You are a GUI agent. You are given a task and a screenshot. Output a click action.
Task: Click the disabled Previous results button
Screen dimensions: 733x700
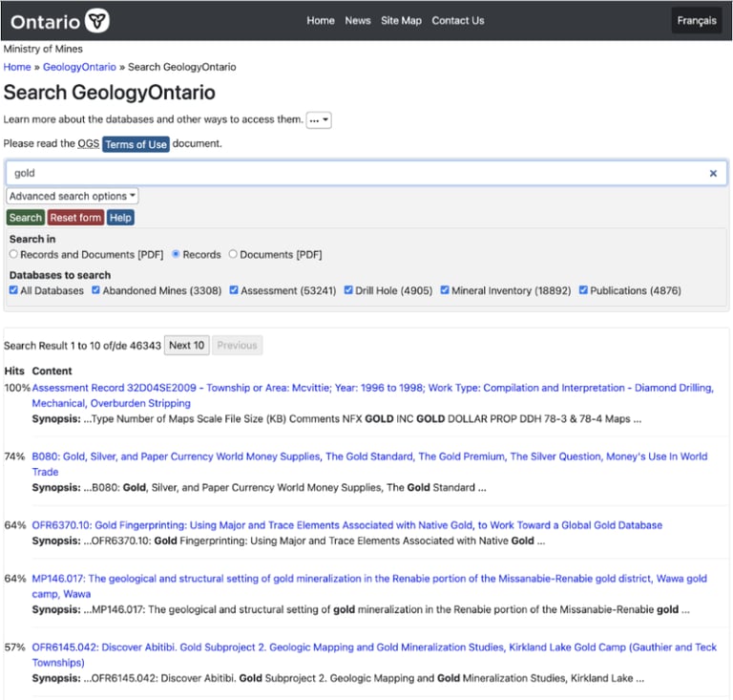pos(237,345)
